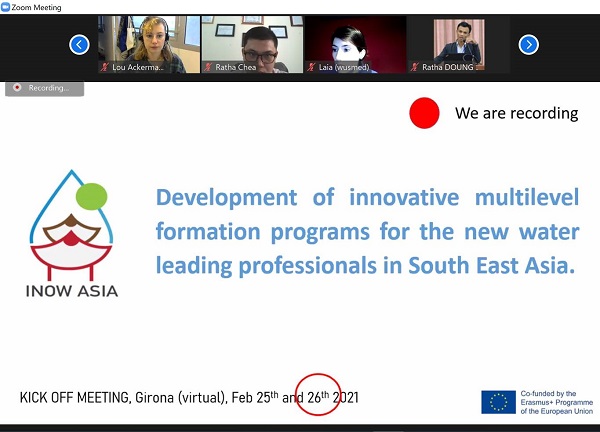Click the large red recording circle on slide
600x432 pixels.
coord(424,114)
